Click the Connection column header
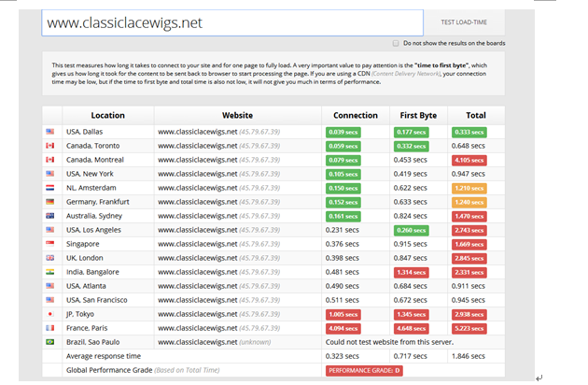 tap(356, 115)
